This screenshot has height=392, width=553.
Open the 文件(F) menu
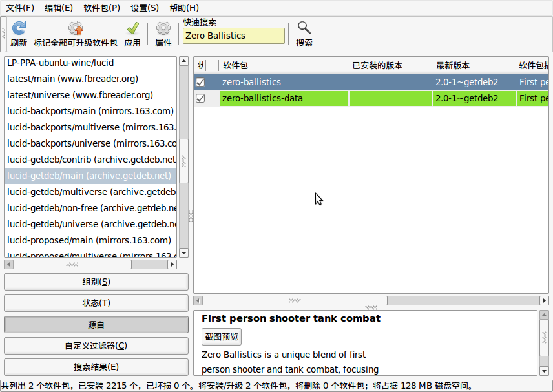pos(20,8)
